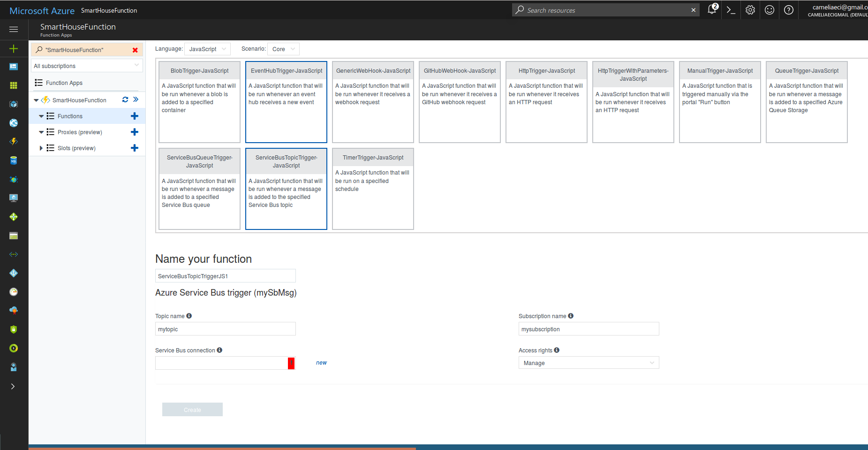868x450 pixels.
Task: Collapse the Functions tree node
Action: (41, 116)
